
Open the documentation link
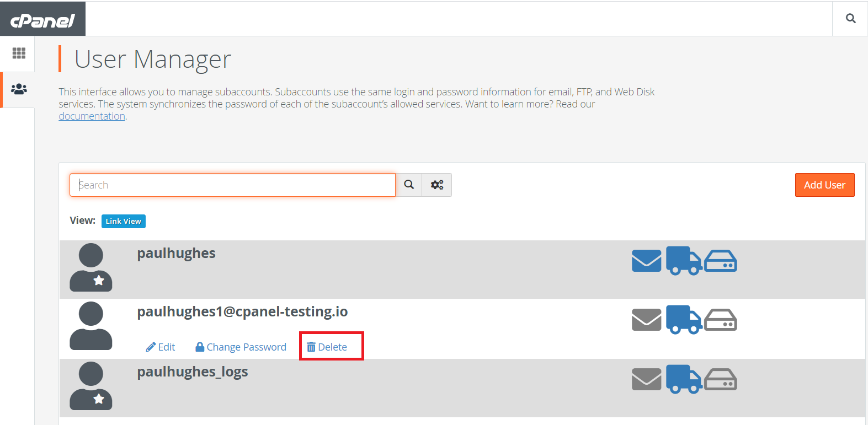click(x=92, y=116)
